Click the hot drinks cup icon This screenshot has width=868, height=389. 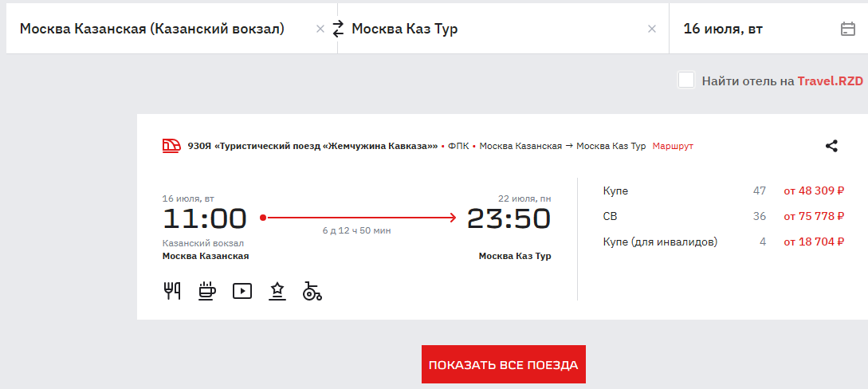coord(207,290)
